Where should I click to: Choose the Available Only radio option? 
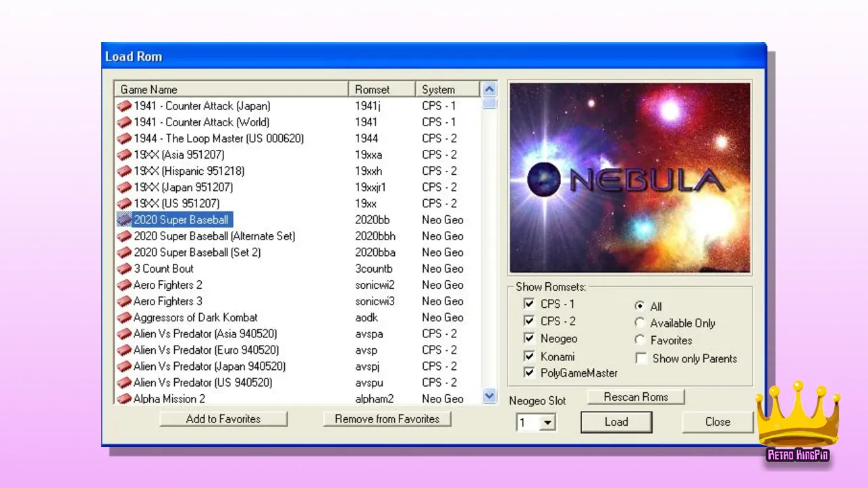pos(640,323)
